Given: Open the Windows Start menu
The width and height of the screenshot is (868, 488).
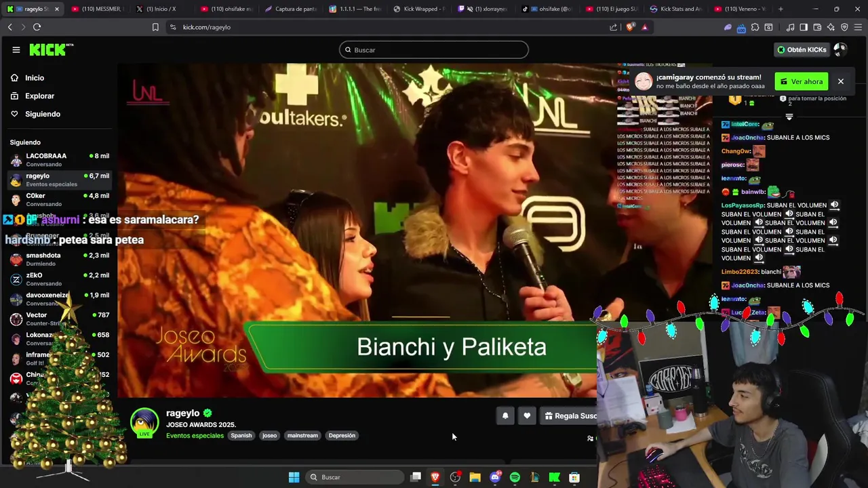Looking at the screenshot, I should coord(294,477).
